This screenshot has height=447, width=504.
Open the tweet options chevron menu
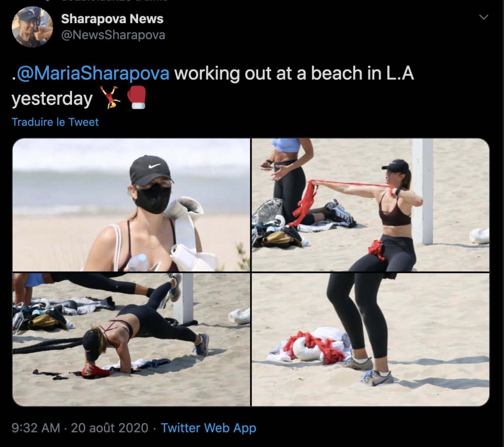pos(483,17)
